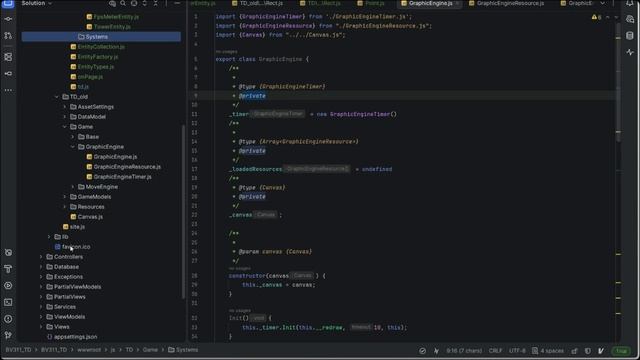Hide the Solution panel with minus icon
Image resolution: width=640 pixels, height=360 pixels.
[x=177, y=3]
